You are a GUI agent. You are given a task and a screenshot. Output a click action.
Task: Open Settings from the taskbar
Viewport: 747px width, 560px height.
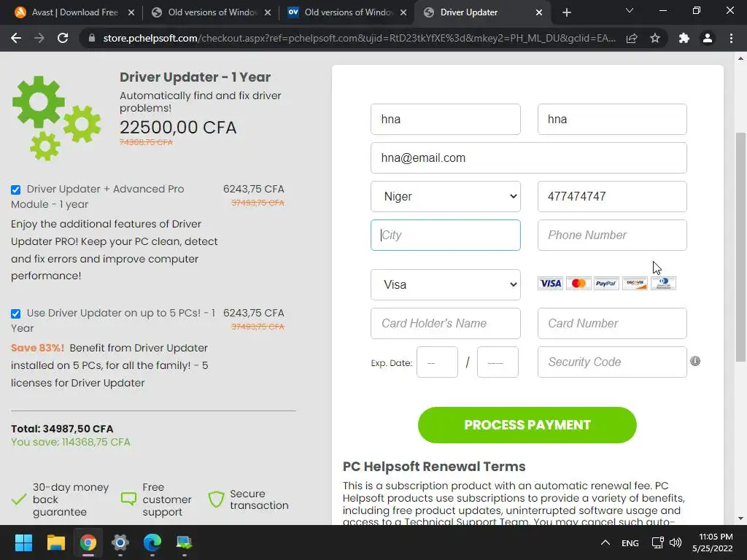pyautogui.click(x=120, y=542)
